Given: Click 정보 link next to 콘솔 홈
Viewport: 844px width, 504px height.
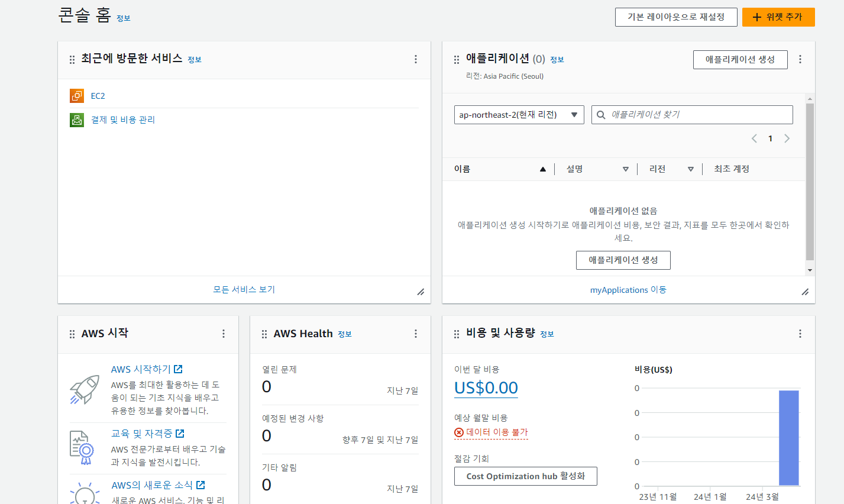Looking at the screenshot, I should click(x=124, y=18).
